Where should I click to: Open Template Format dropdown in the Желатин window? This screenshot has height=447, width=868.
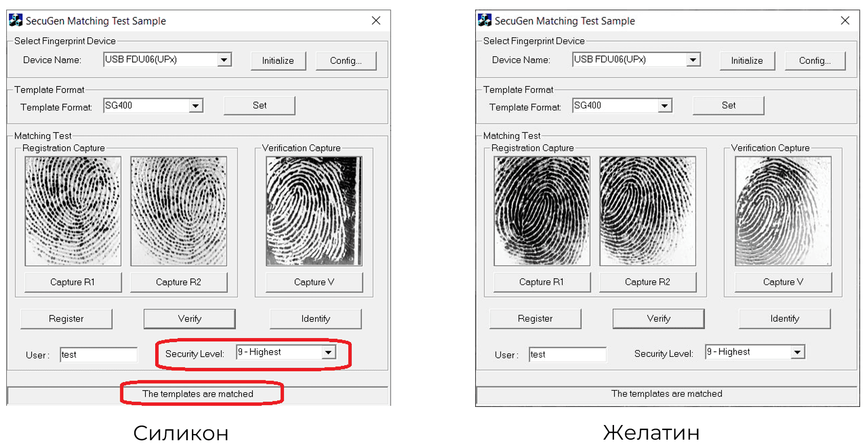(664, 106)
